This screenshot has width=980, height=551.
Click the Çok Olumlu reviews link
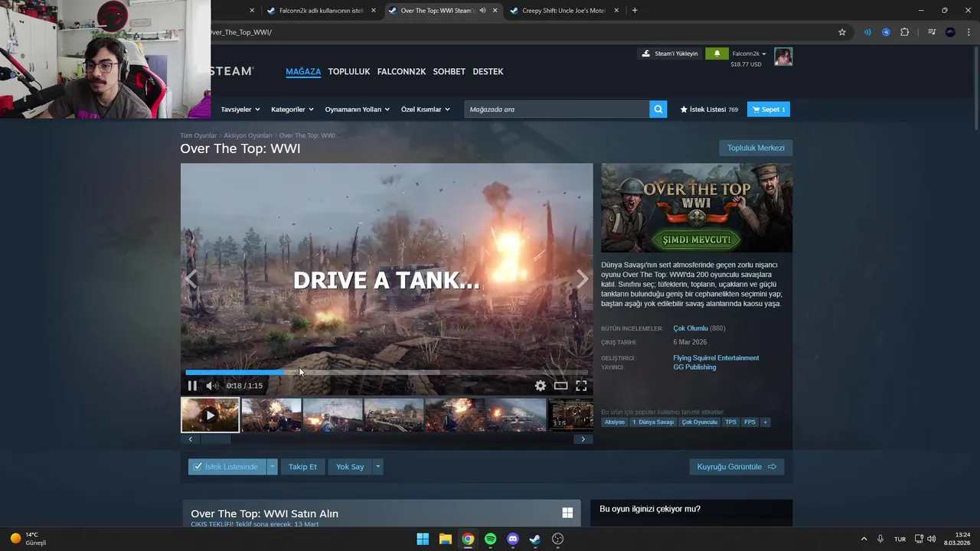[691, 328]
